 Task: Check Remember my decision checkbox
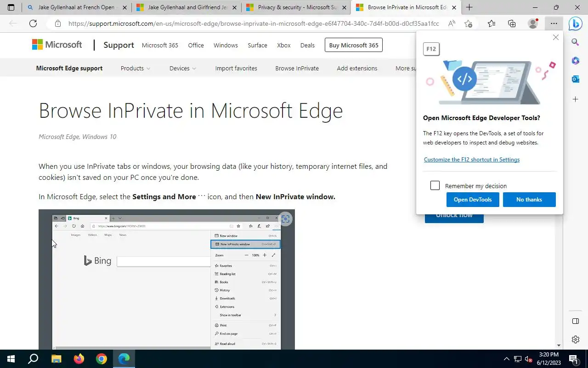[435, 185]
